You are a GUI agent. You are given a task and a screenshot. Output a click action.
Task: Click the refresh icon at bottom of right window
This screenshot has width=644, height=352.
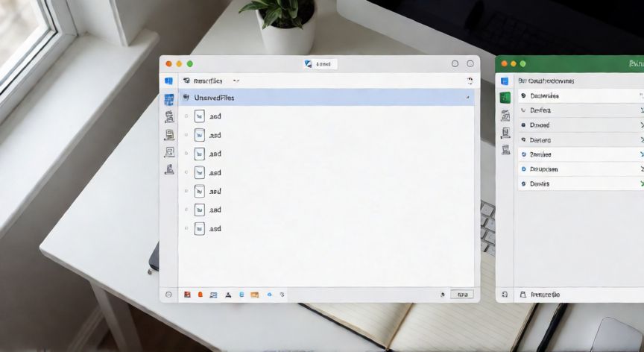click(x=505, y=295)
